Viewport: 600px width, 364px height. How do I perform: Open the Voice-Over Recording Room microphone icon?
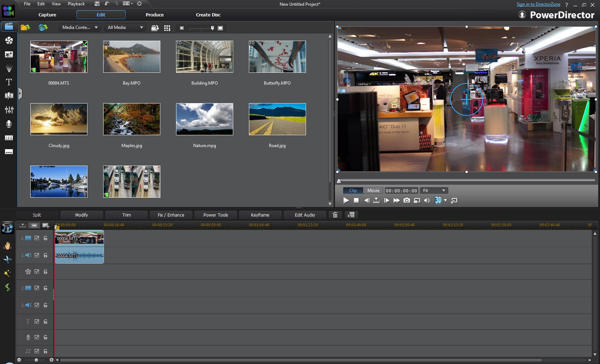(9, 124)
